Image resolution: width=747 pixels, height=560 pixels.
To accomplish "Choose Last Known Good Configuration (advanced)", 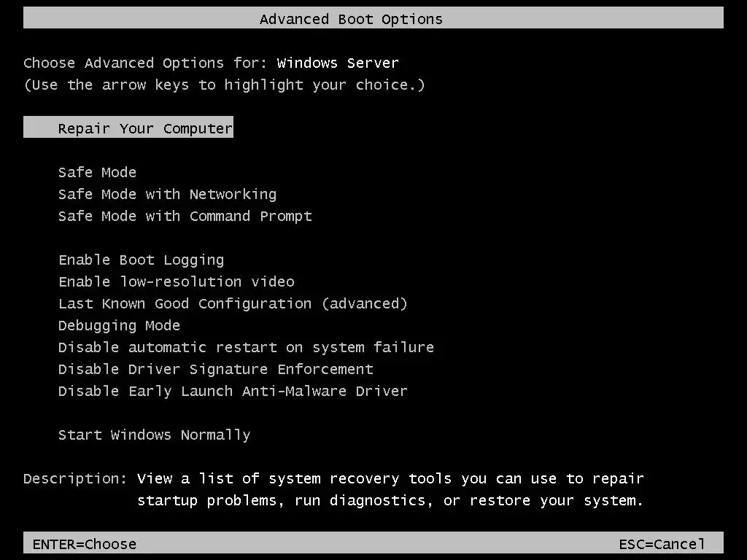I will 233,303.
